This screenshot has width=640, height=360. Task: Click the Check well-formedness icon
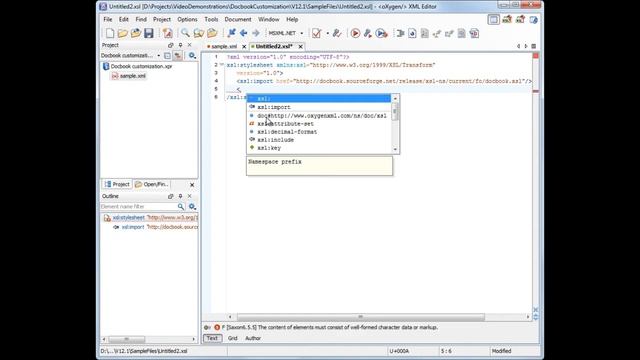click(337, 33)
